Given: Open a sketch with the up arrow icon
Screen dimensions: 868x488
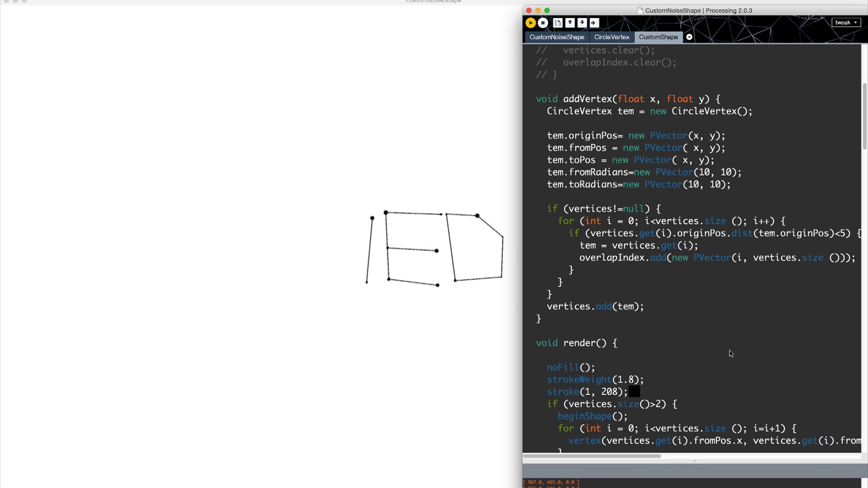Looking at the screenshot, I should coord(570,23).
